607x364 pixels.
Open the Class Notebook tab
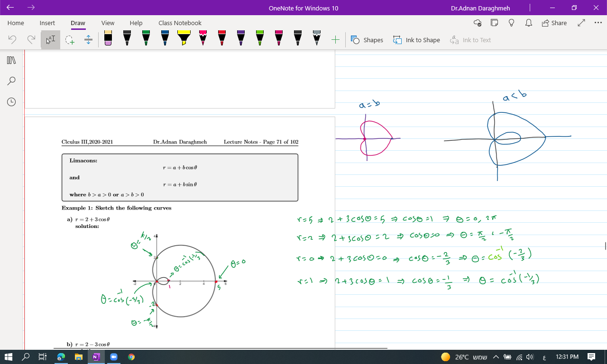[x=180, y=23]
